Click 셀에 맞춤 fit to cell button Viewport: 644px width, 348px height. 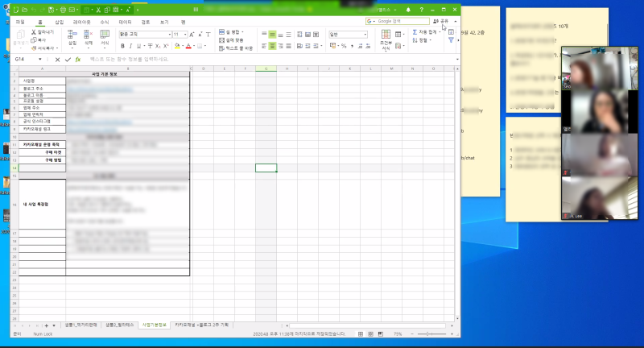(x=231, y=40)
